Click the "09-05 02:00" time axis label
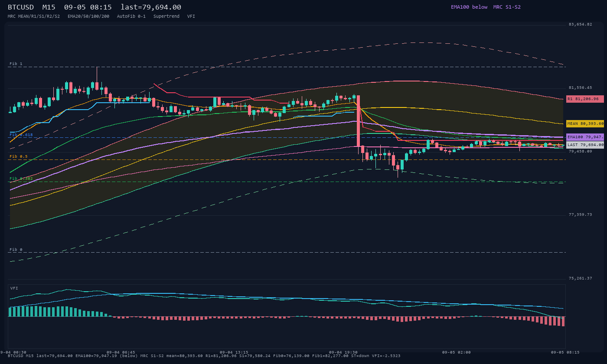Image resolution: width=607 pixels, height=364 pixels. 457,352
